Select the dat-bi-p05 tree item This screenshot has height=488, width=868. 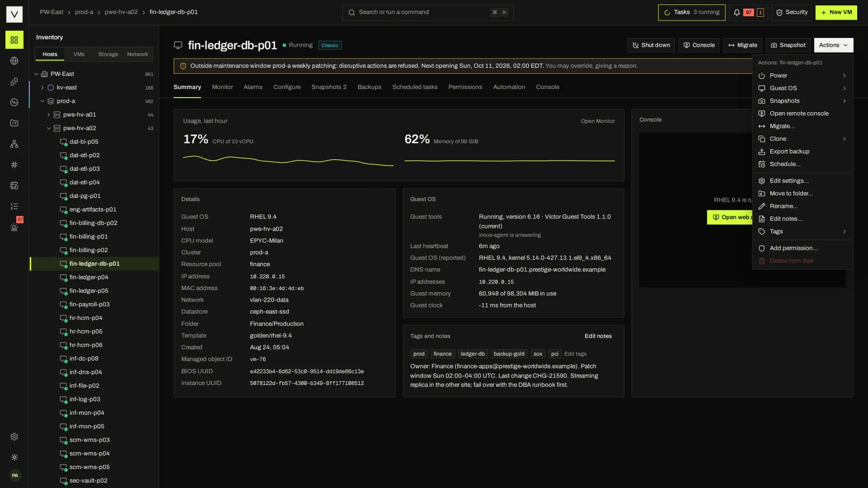click(x=94, y=142)
